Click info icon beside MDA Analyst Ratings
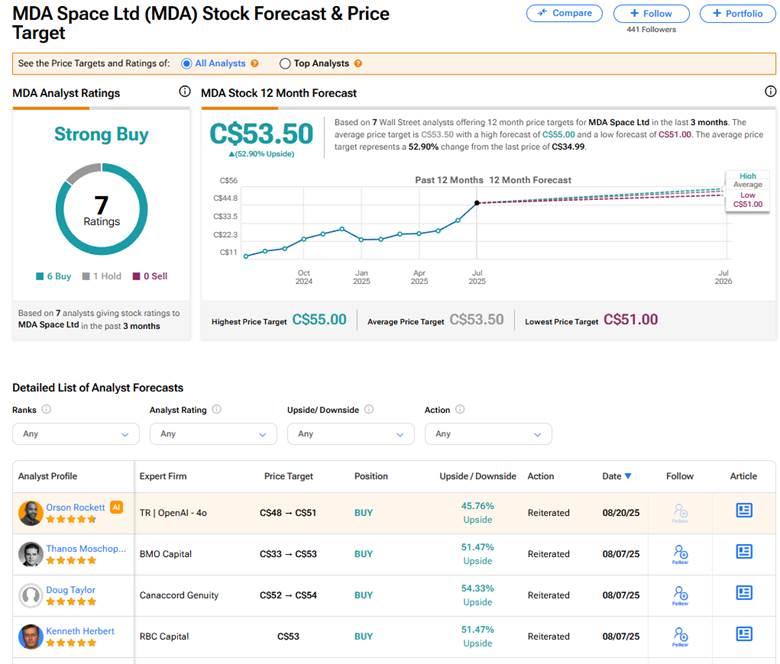 click(x=184, y=92)
